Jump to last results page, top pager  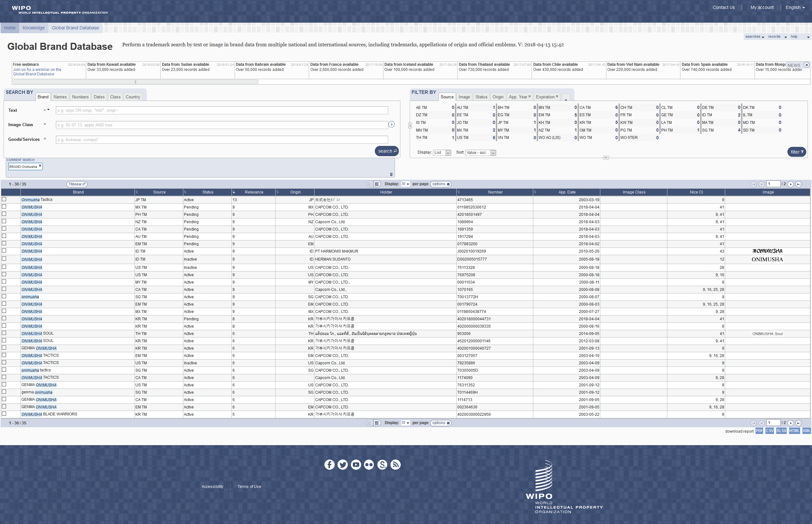798,184
